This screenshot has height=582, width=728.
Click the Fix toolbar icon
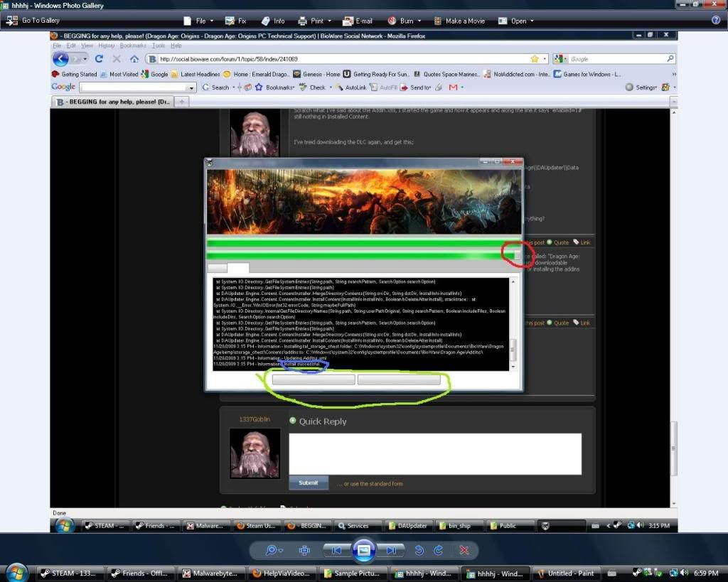coord(235,21)
